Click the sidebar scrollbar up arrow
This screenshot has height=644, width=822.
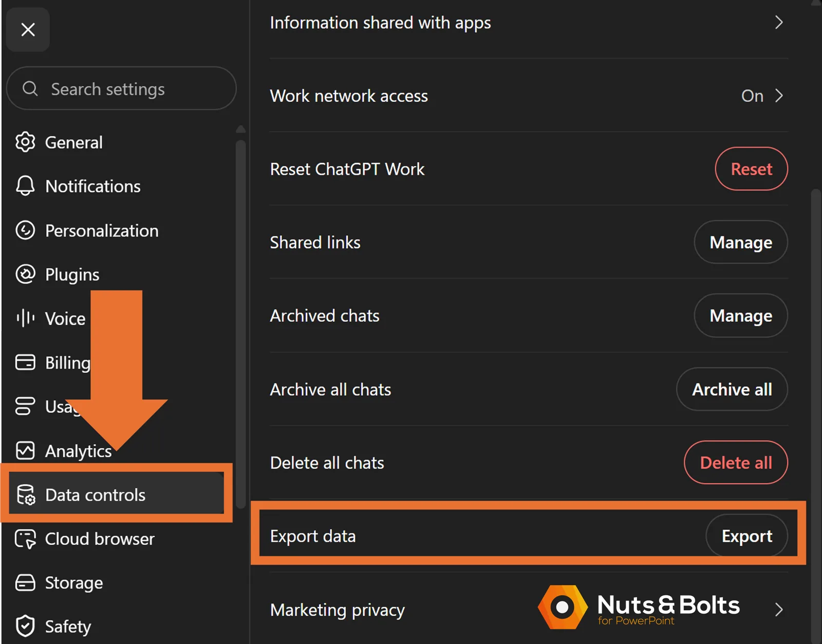tap(240, 129)
